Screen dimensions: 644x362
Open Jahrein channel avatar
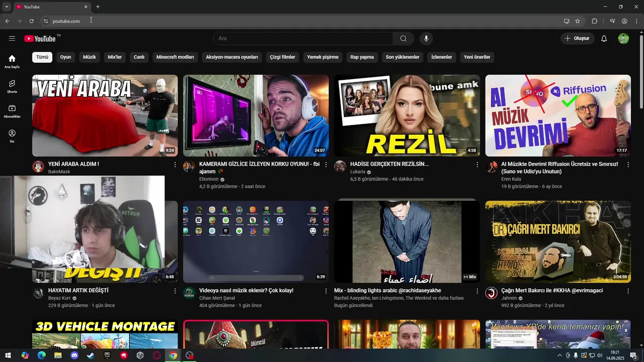click(x=492, y=293)
